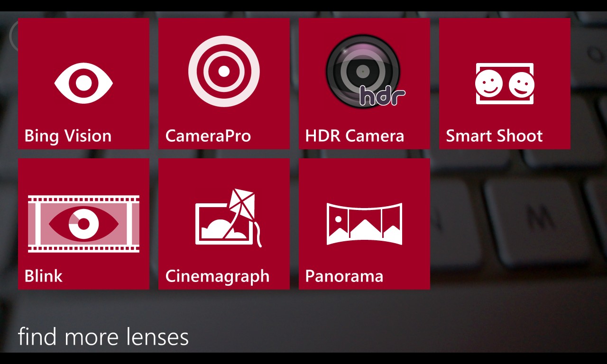Screen dimensions: 607x364
Task: Click the 'Panorama' tile label
Action: (344, 276)
